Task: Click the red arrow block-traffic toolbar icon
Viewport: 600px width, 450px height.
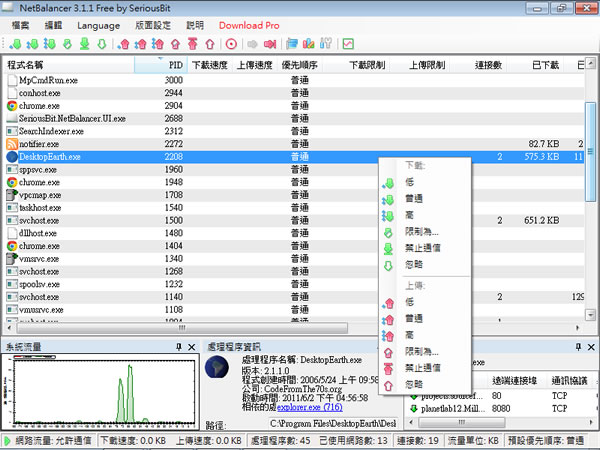Action: [270, 44]
